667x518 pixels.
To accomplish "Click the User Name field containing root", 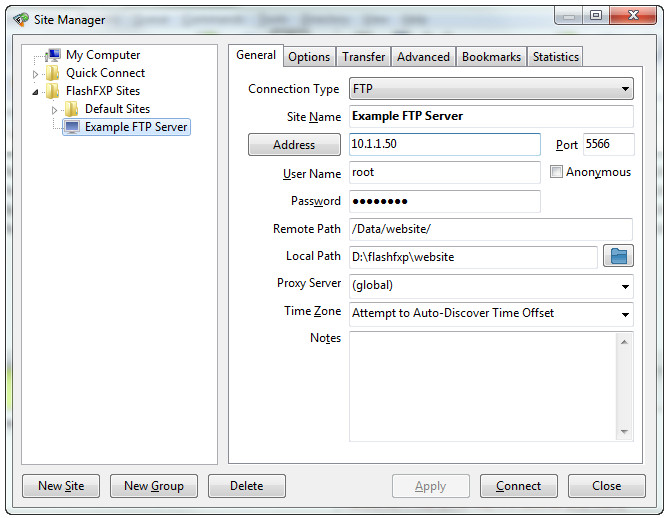I will 445,172.
